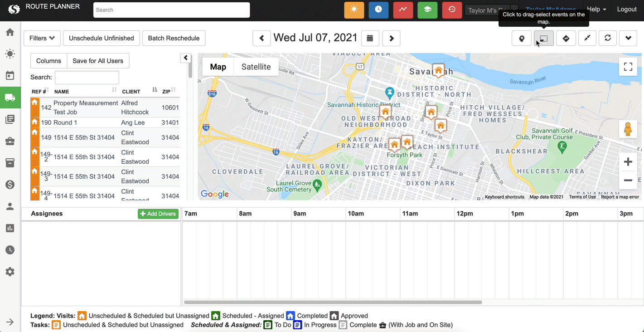The height and width of the screenshot is (332, 644).
Task: Click the green graduation cap icon
Action: [x=427, y=10]
